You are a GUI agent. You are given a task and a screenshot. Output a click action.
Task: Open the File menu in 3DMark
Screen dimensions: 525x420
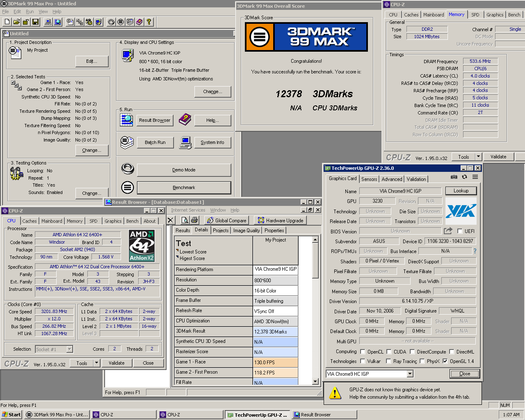[x=5, y=11]
